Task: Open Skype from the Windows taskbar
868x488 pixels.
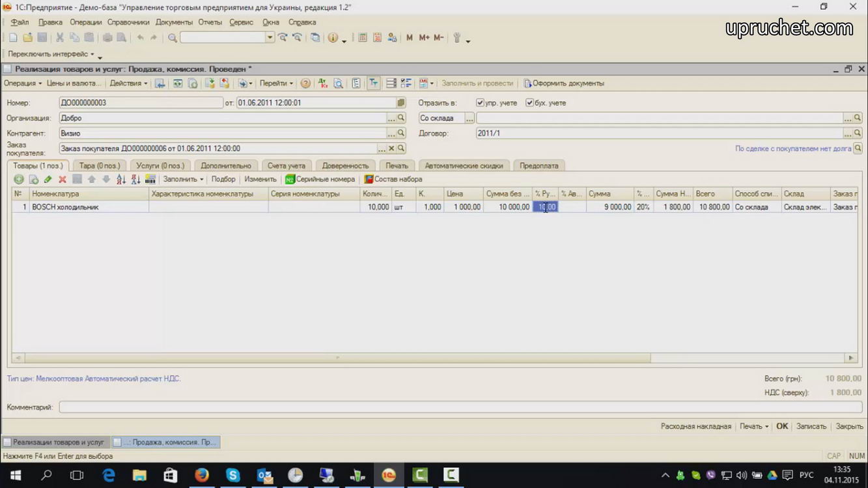Action: coord(232,475)
